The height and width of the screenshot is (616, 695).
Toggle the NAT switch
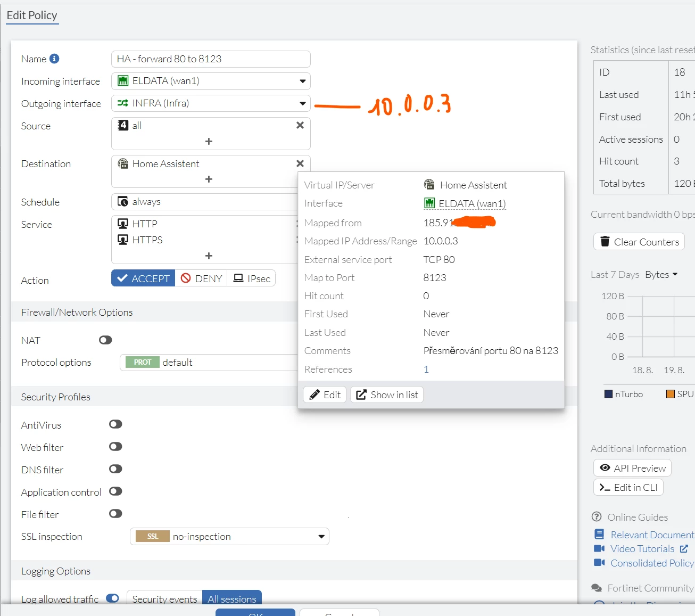tap(105, 340)
